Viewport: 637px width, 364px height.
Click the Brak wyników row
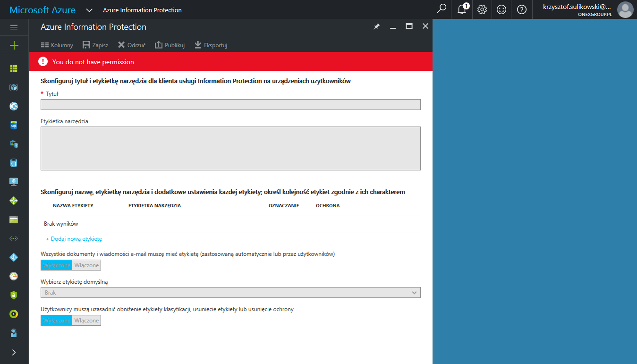230,224
